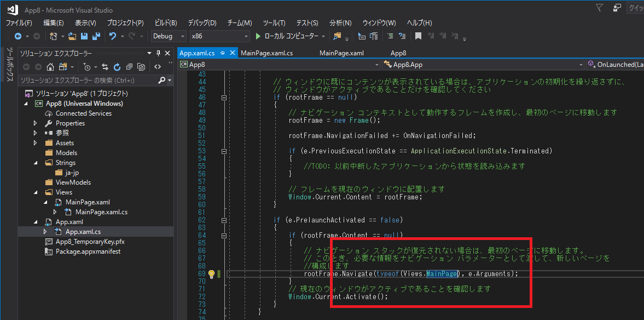
Task: Click the Open File folder icon
Action: [72, 36]
